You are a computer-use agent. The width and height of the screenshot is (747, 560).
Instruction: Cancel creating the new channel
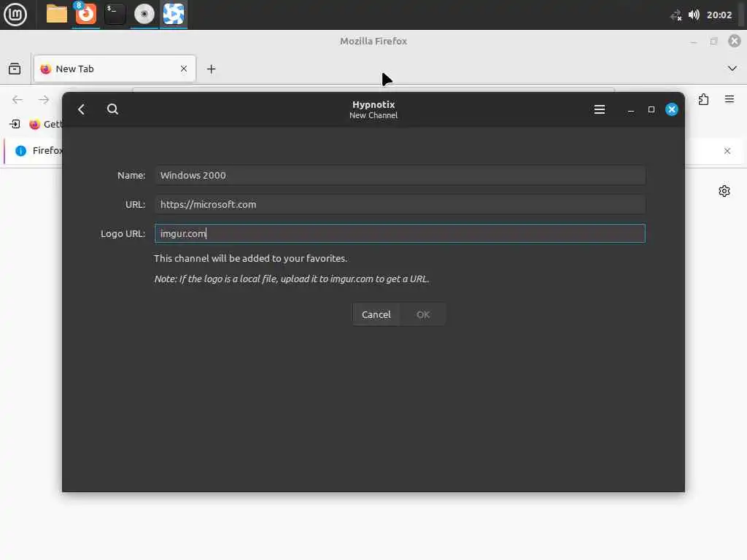[376, 314]
